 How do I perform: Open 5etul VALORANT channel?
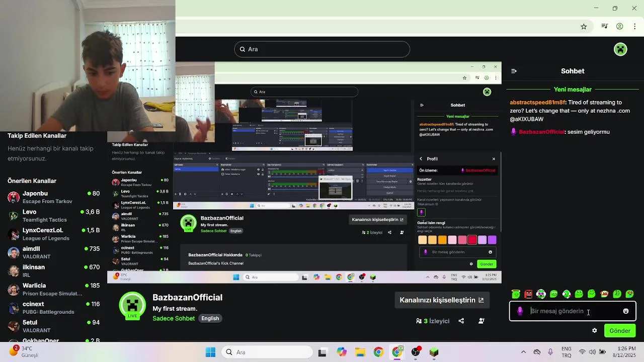click(x=53, y=326)
